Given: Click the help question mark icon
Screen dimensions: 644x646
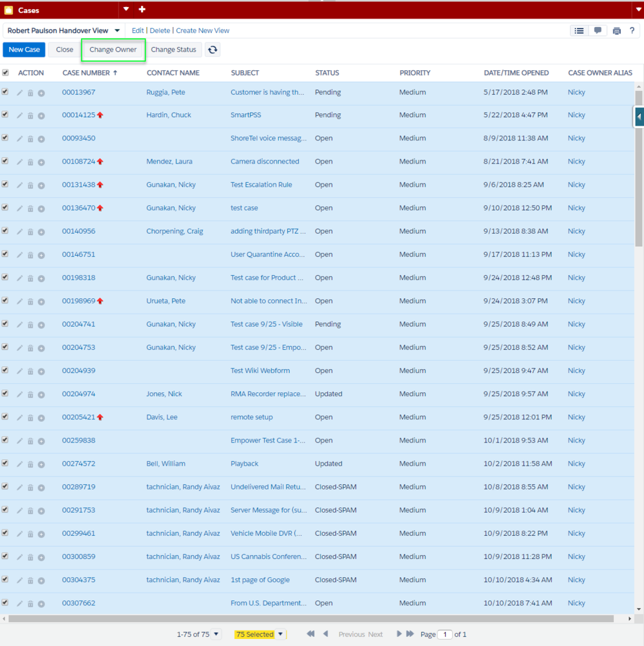Looking at the screenshot, I should point(632,31).
